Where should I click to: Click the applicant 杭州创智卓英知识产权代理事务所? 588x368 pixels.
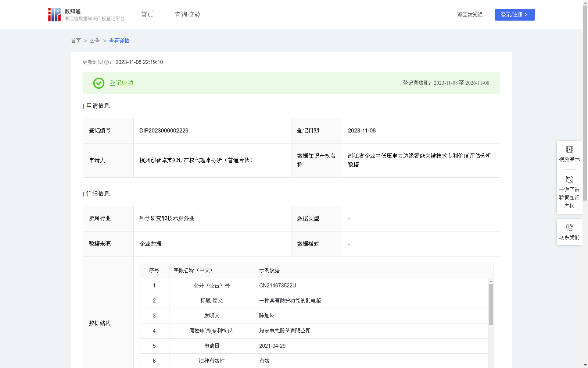pyautogui.click(x=197, y=160)
